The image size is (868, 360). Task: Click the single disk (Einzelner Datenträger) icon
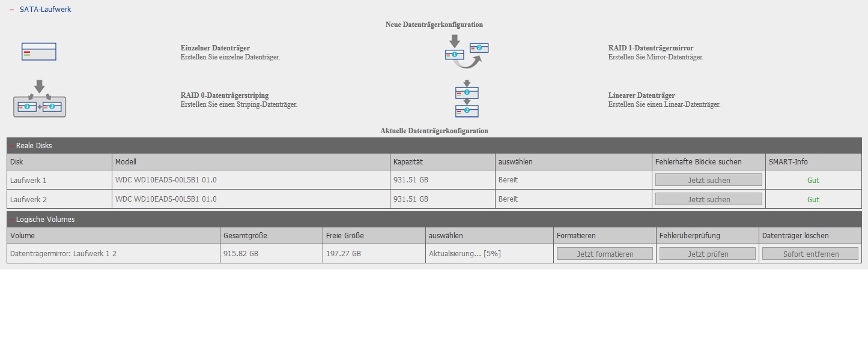tap(39, 52)
